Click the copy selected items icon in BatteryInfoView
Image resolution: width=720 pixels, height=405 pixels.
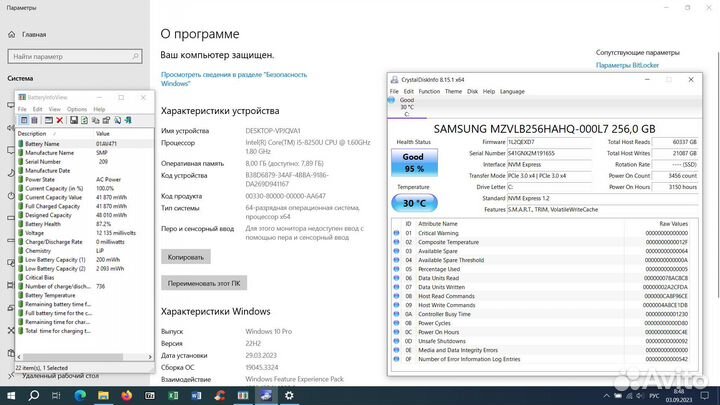(x=96, y=120)
